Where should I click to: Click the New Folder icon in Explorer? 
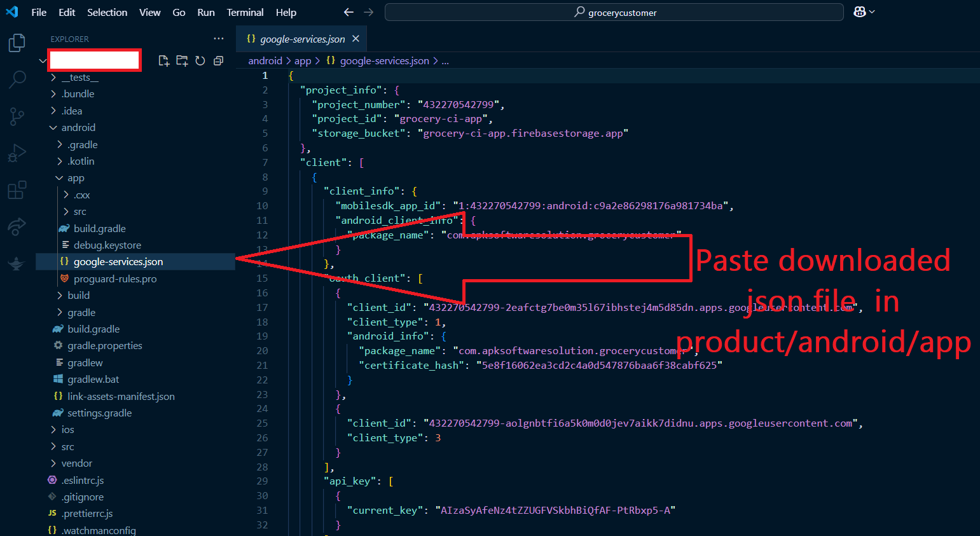182,60
